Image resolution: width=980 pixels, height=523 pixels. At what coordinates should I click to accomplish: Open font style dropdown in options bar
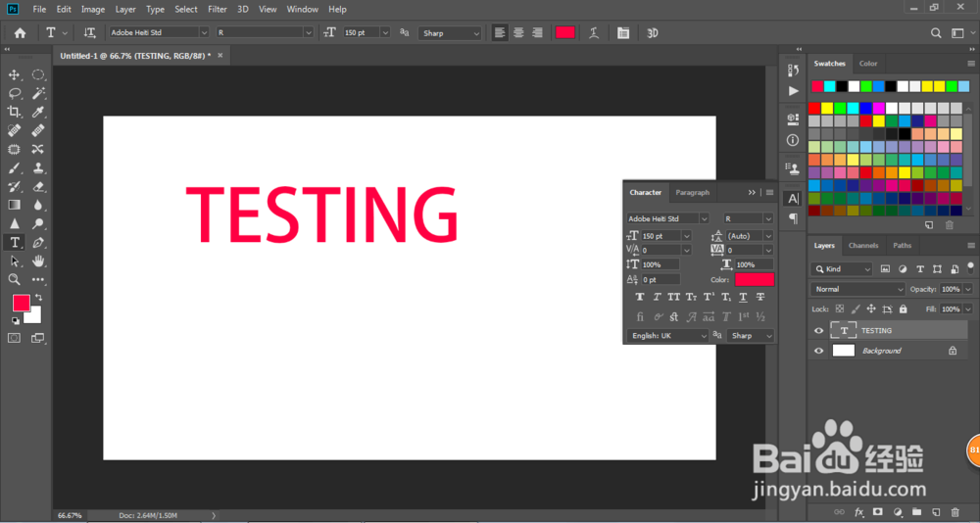[308, 32]
